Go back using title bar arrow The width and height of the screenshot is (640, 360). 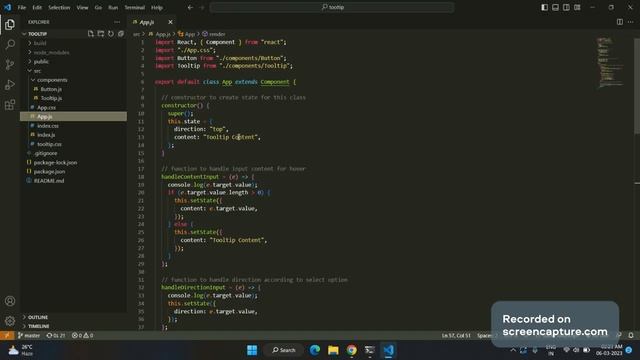(190, 7)
